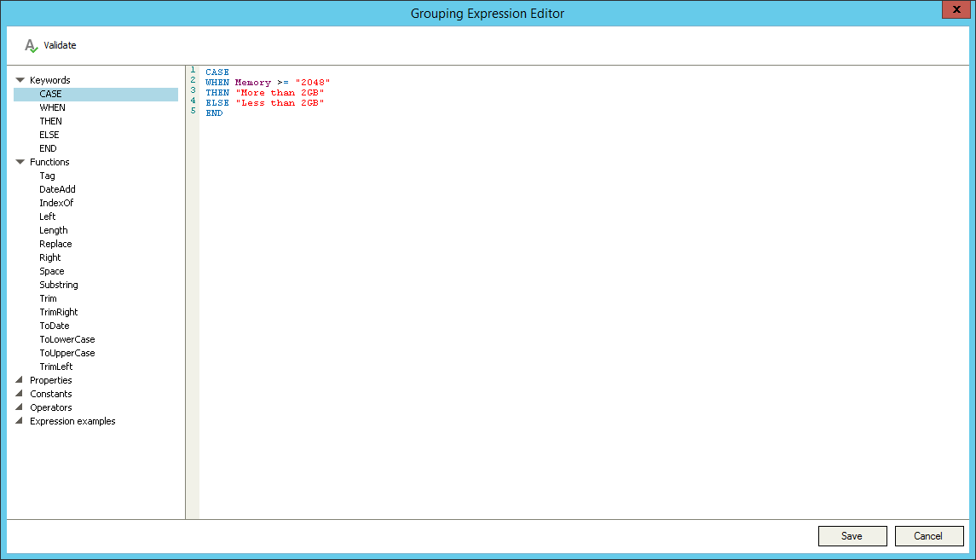The height and width of the screenshot is (560, 976).
Task: Expand the Constants tree node
Action: [20, 393]
